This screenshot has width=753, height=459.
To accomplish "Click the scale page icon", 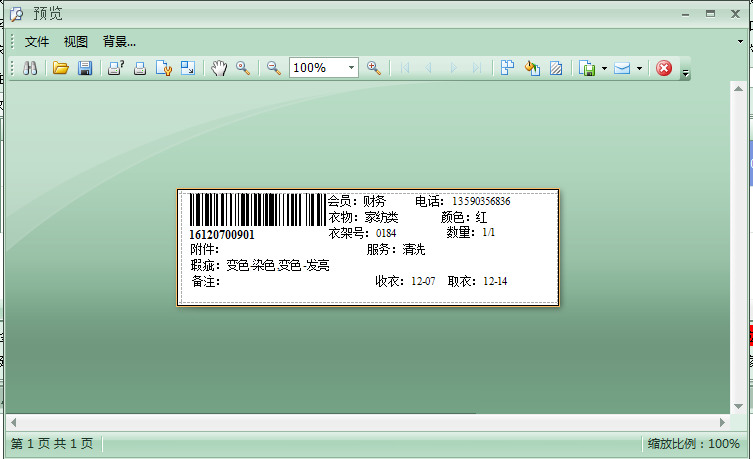I will 188,68.
